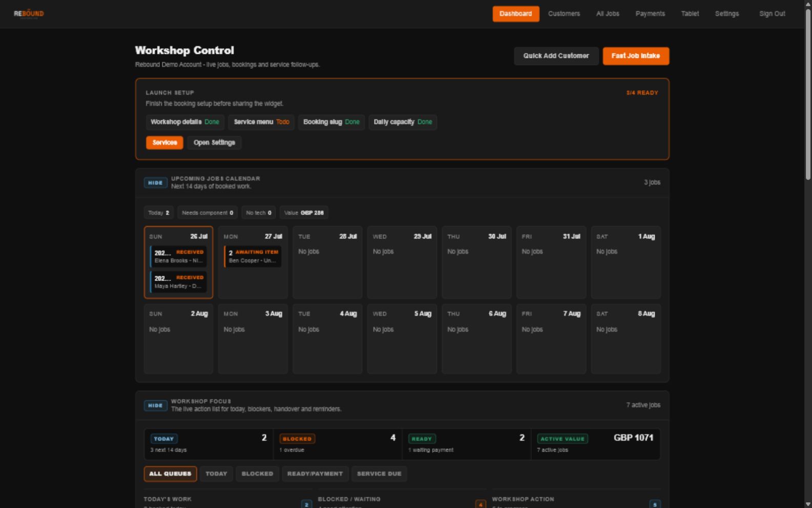Select Sun 26 Jul calendar day

coord(178,262)
